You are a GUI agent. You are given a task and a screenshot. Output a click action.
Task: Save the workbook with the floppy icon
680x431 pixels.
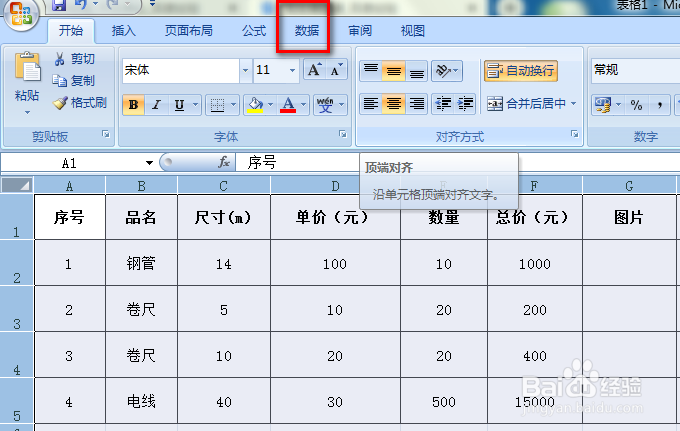[x=59, y=5]
